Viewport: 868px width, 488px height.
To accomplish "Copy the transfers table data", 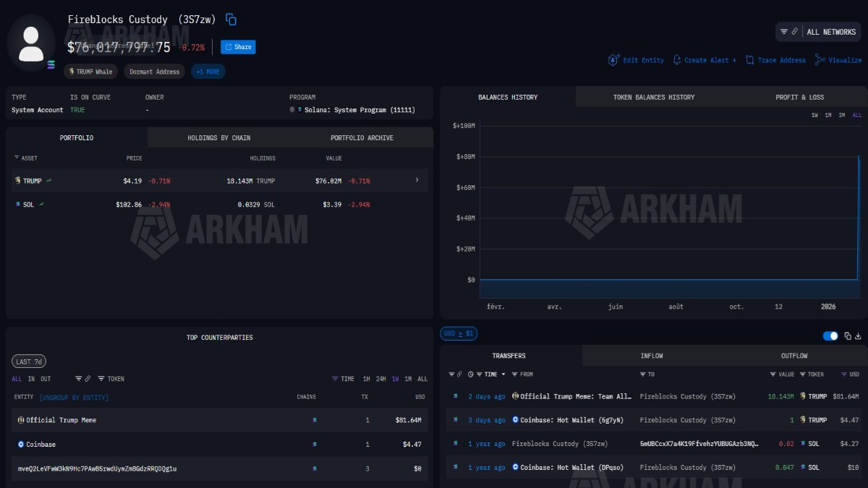I will (848, 336).
